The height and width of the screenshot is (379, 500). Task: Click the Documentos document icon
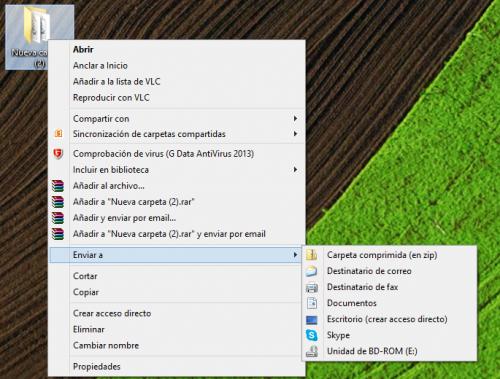point(312,303)
